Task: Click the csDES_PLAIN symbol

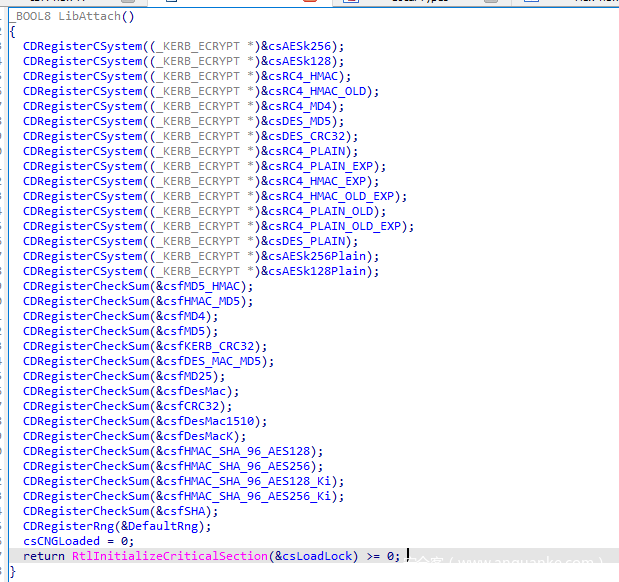Action: (307, 241)
